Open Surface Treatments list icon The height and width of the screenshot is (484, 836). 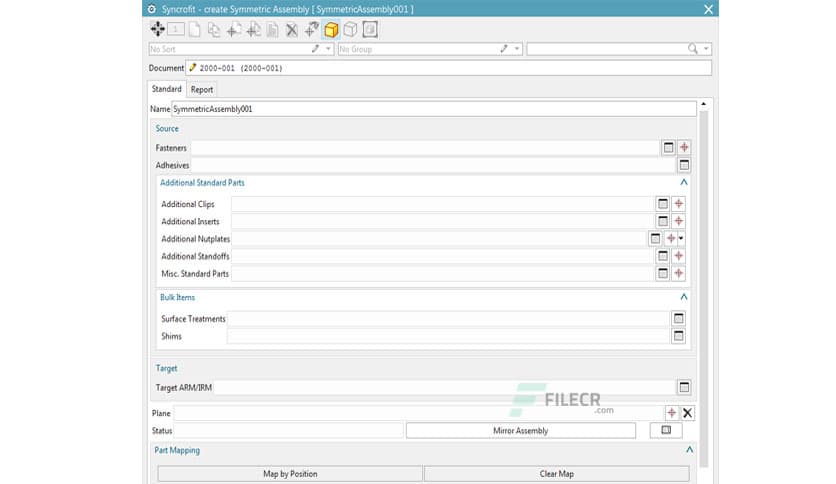point(678,319)
